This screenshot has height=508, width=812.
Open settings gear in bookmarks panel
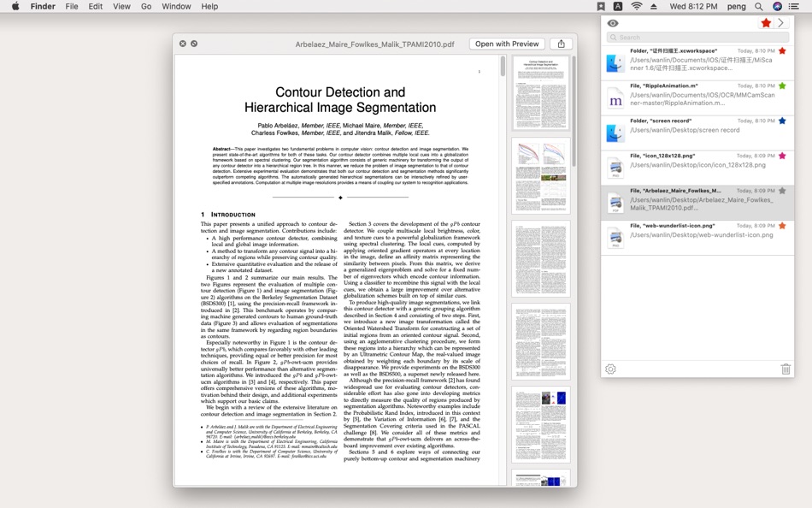pos(610,369)
